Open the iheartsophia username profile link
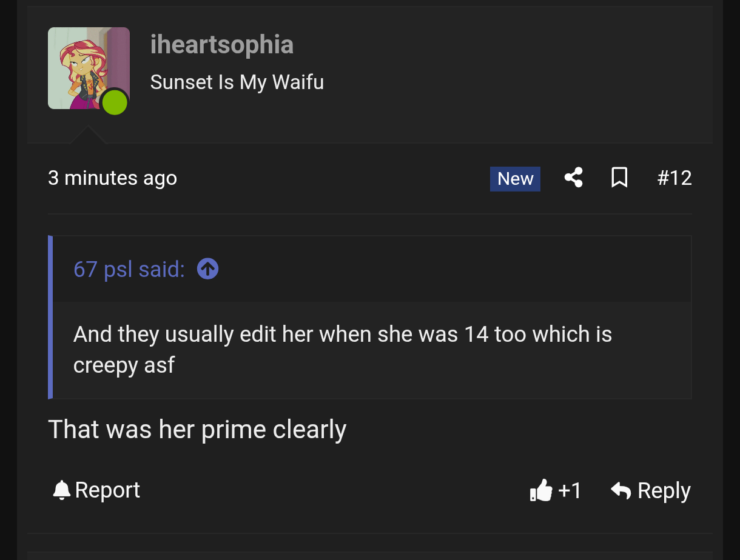The image size is (740, 560). click(x=222, y=45)
